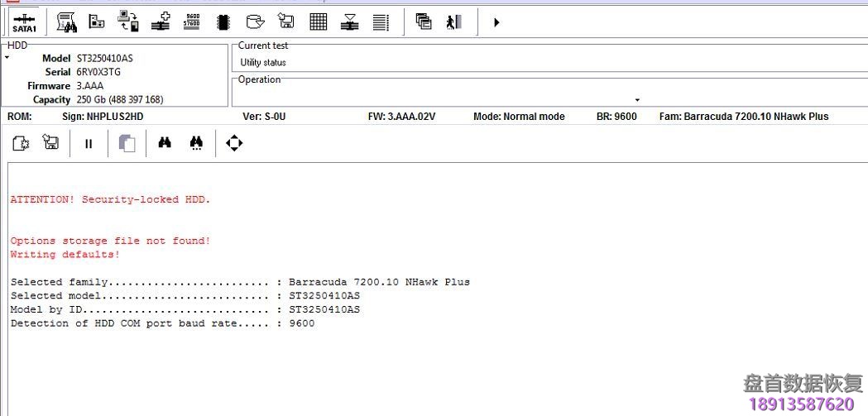Click the capacity value 250 Gb (488 397 168)
Image resolution: width=868 pixels, height=416 pixels.
[x=120, y=99]
